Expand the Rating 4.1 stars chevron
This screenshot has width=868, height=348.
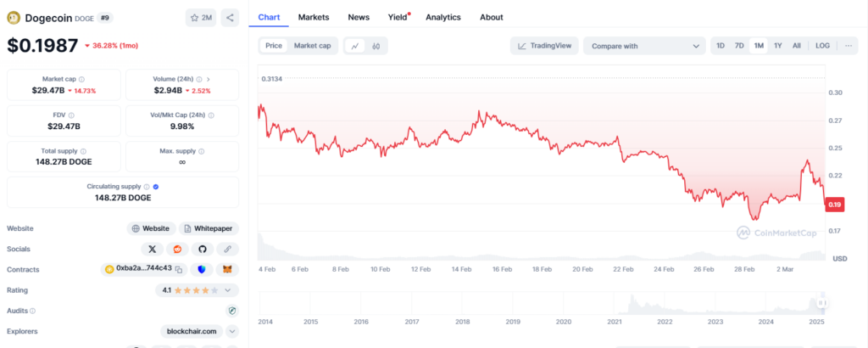point(226,290)
